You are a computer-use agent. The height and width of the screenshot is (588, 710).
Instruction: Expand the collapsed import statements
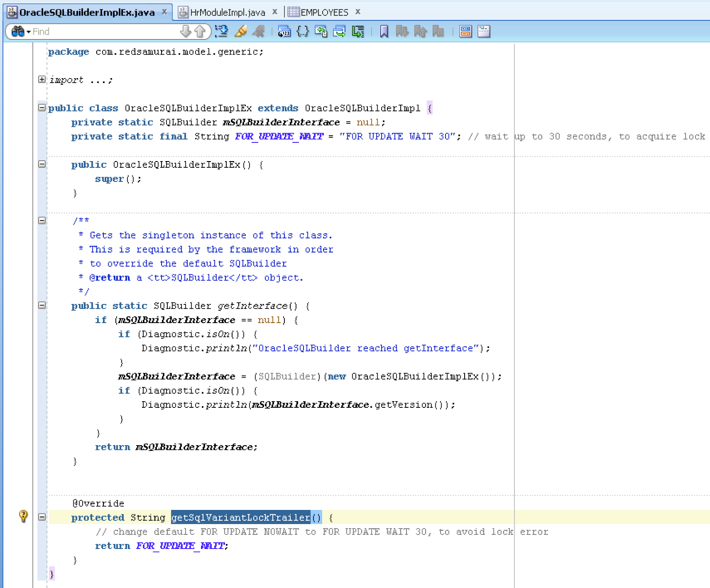[41, 79]
